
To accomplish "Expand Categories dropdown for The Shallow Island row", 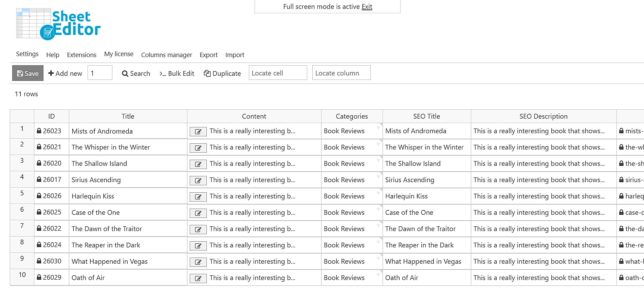I will (378, 160).
